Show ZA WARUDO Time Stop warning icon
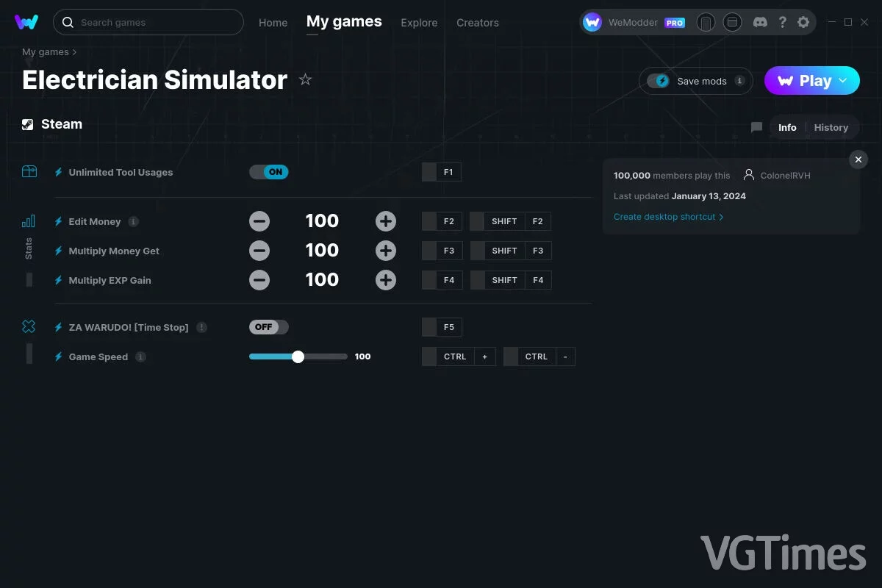 pos(201,327)
